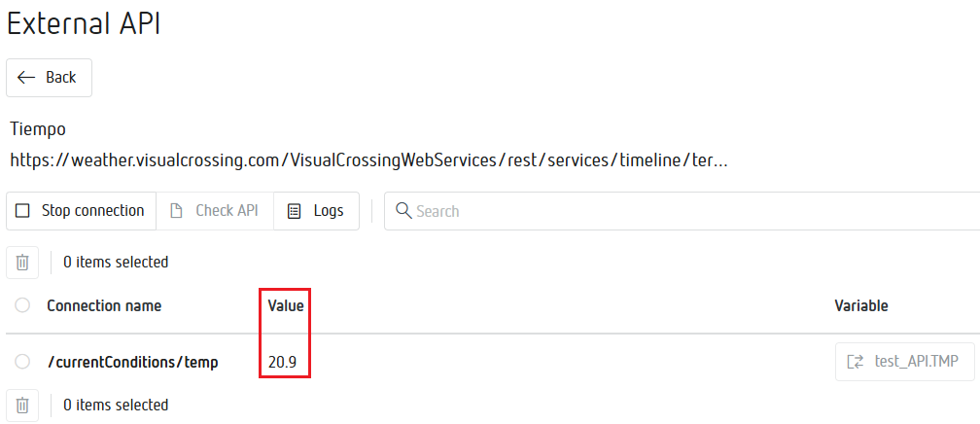This screenshot has height=424, width=980.
Task: Focus the Search input field
Action: (x=681, y=211)
